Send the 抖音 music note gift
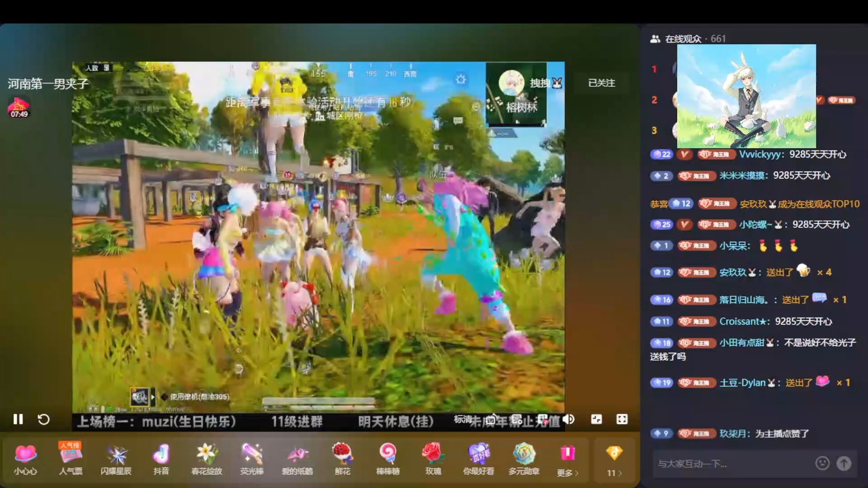This screenshot has height=488, width=868. pyautogui.click(x=161, y=459)
